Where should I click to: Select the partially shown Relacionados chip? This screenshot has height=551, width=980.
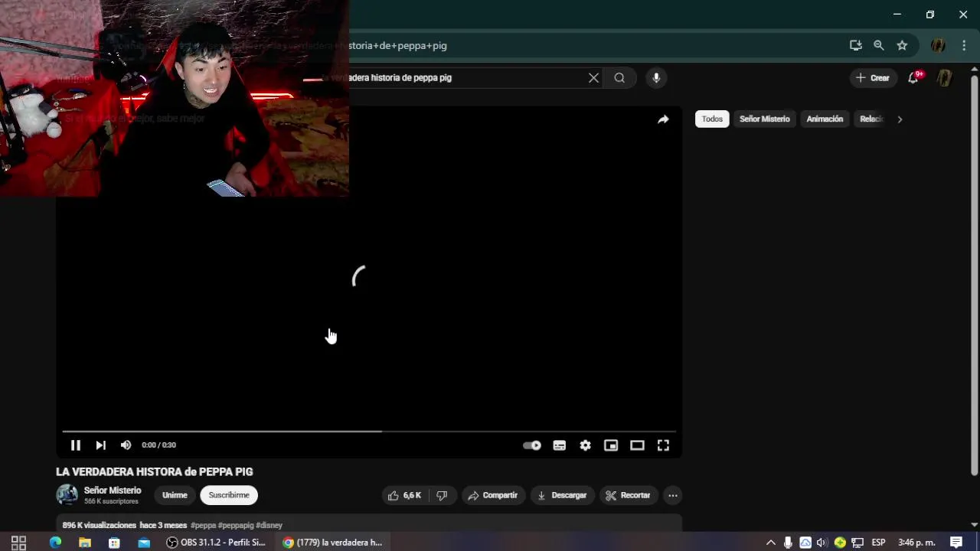tap(871, 119)
